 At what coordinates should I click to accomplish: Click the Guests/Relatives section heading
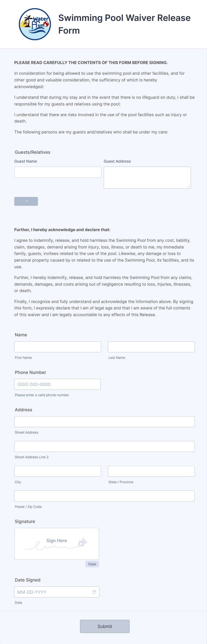coord(32,152)
